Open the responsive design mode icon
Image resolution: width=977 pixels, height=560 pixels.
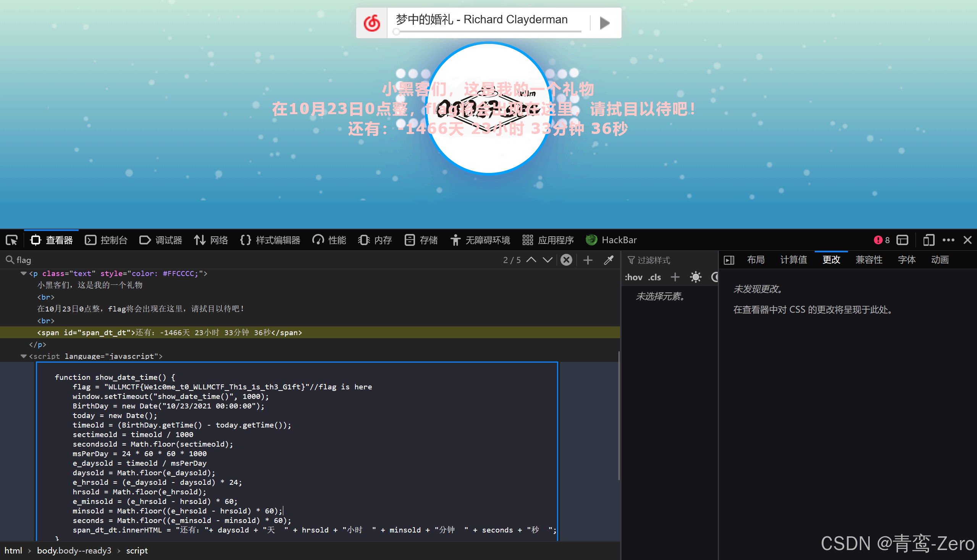(x=928, y=240)
